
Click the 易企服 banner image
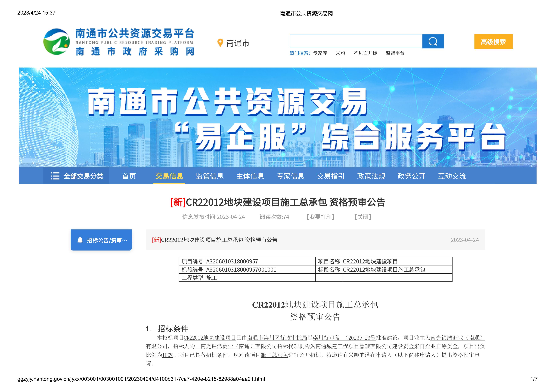277,117
